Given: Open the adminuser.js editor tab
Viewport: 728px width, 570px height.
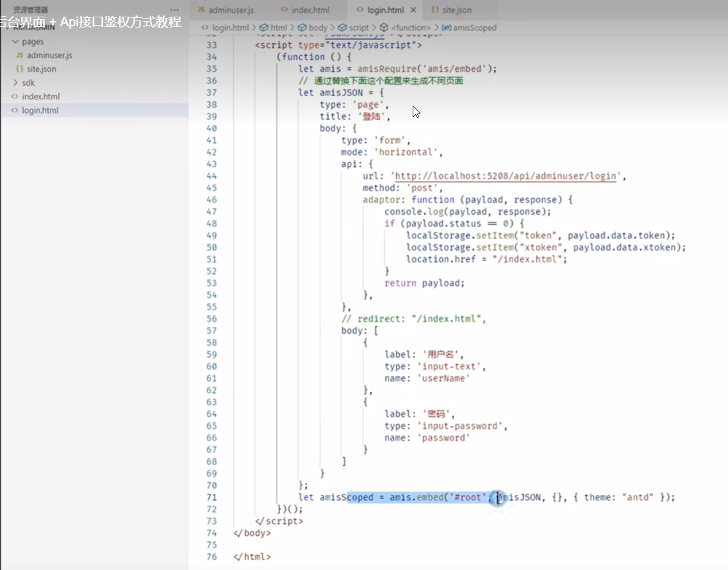Looking at the screenshot, I should (226, 10).
